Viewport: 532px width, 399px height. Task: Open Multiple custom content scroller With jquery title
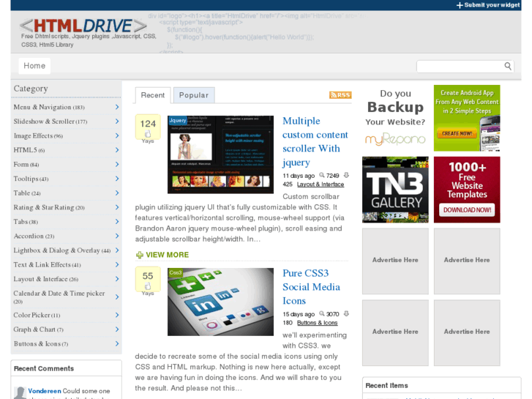click(x=315, y=141)
